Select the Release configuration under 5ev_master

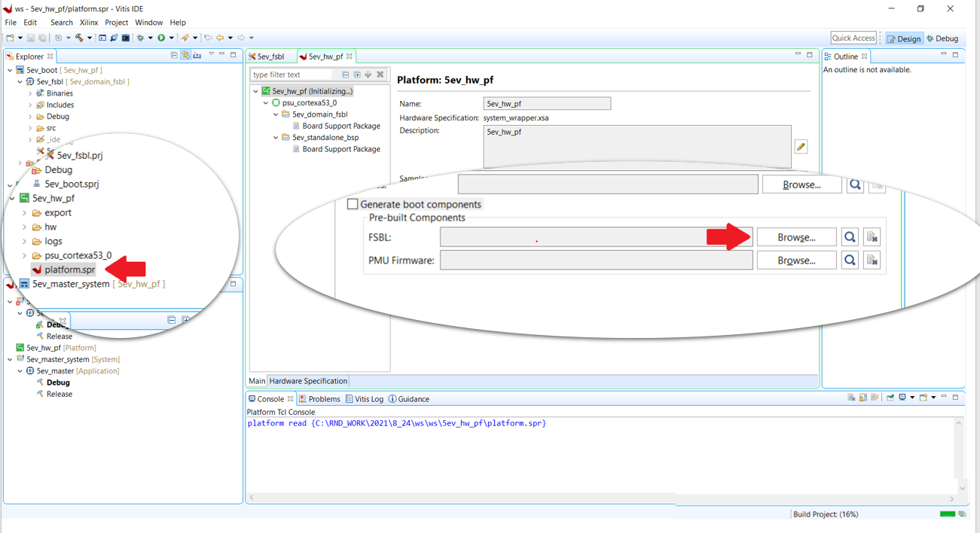tap(59, 394)
